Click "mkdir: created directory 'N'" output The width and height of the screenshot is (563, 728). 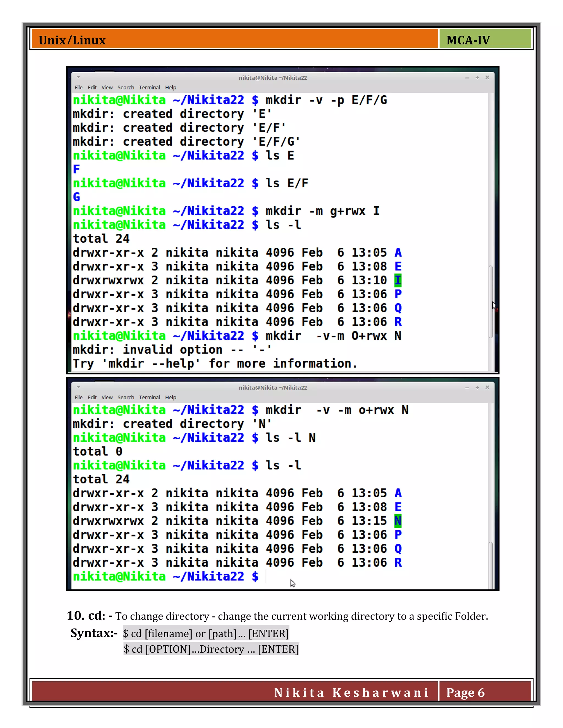pos(172,424)
